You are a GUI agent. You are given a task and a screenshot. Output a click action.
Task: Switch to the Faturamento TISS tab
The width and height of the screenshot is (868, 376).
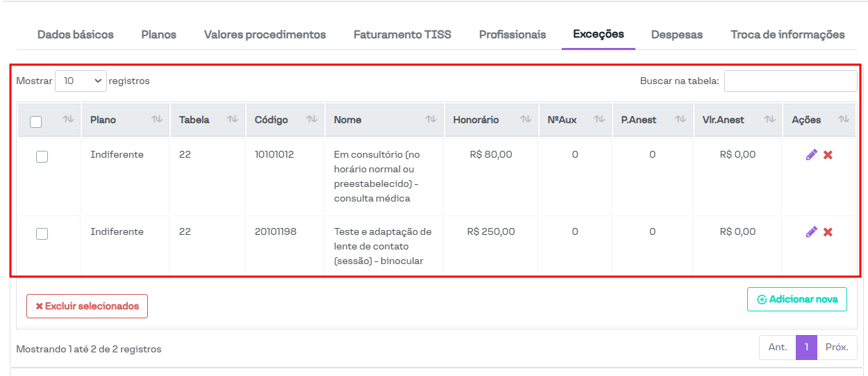[402, 35]
